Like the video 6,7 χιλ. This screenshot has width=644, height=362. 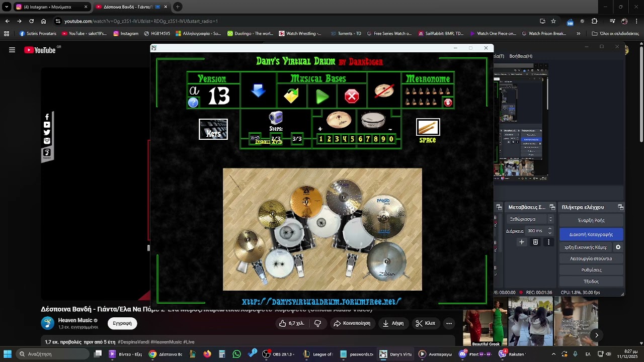pyautogui.click(x=292, y=323)
